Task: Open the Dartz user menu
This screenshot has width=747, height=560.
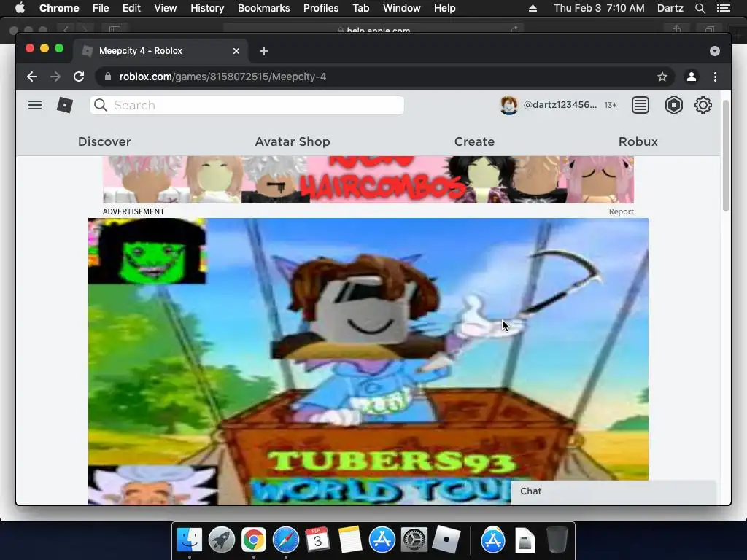Action: [x=670, y=8]
